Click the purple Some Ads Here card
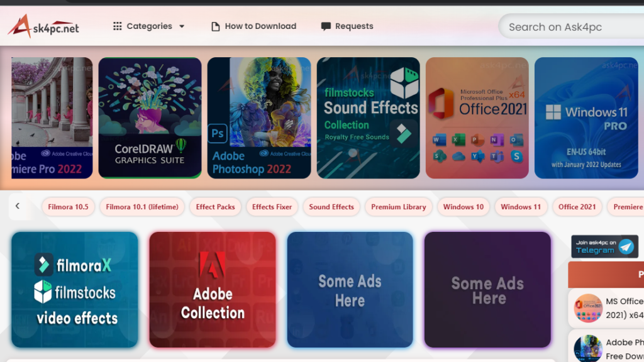 [487, 290]
